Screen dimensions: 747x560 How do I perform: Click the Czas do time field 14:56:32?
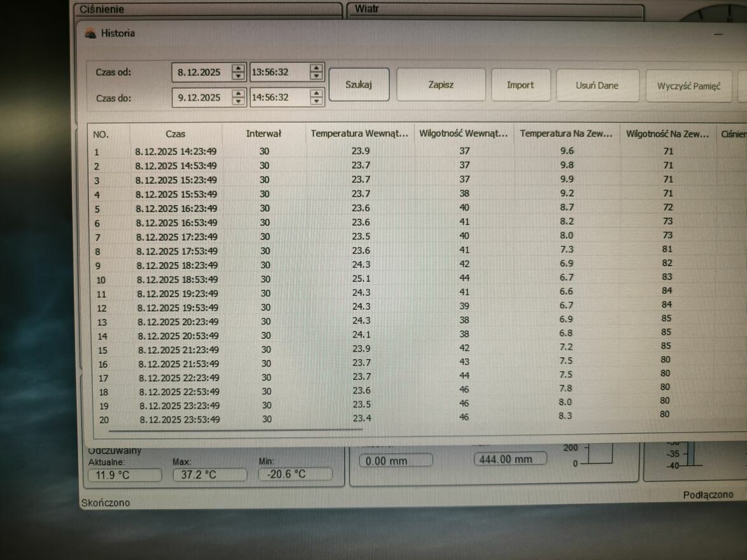point(278,97)
